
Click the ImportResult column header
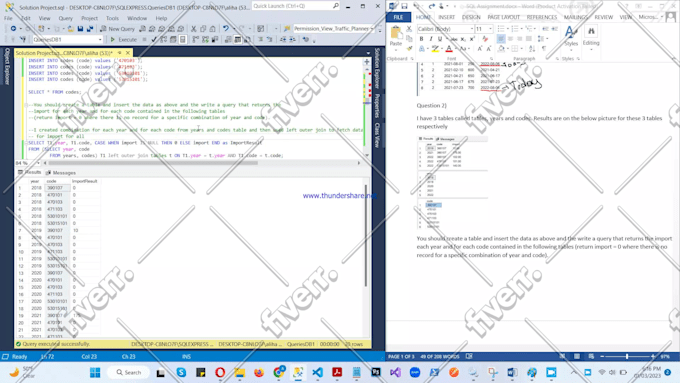click(85, 181)
